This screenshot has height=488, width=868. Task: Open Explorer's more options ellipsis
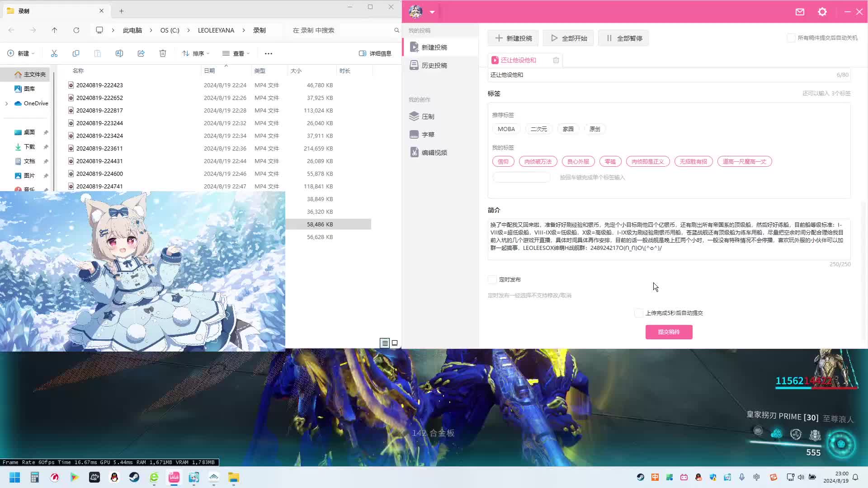point(269,53)
